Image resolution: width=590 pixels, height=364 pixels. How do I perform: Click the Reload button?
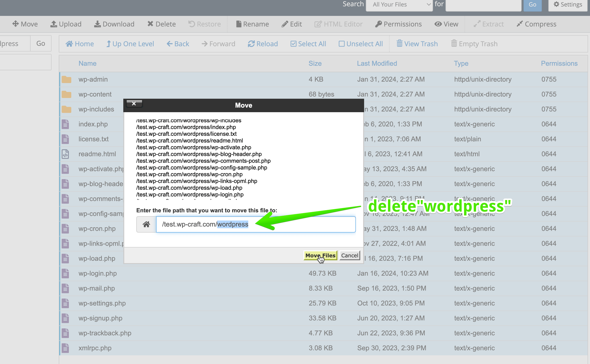point(263,44)
